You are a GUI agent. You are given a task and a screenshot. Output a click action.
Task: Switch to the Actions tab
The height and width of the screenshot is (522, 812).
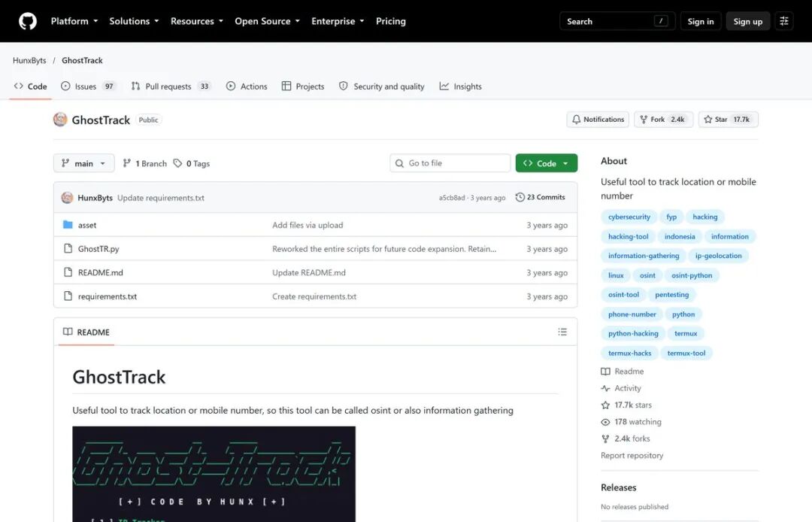pos(247,86)
